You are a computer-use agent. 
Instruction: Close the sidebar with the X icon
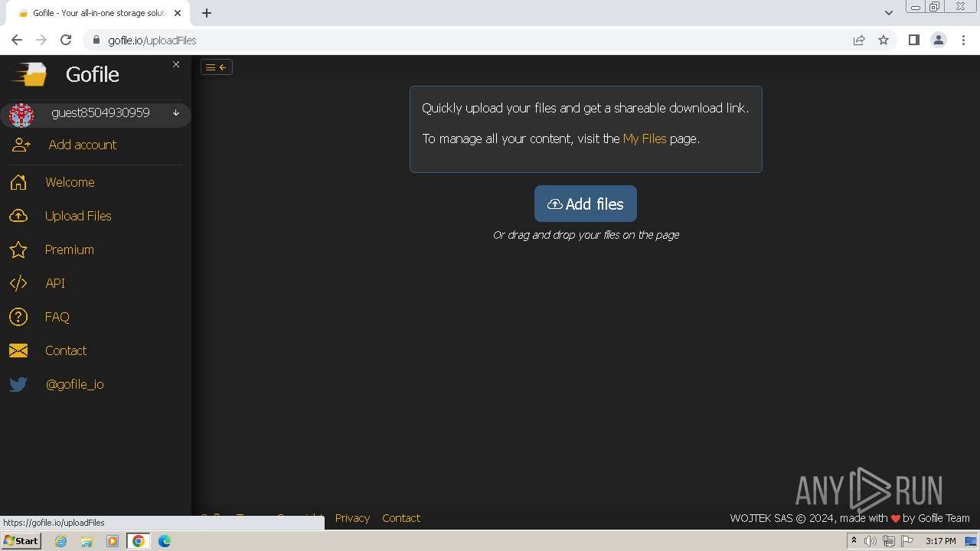[x=176, y=64]
